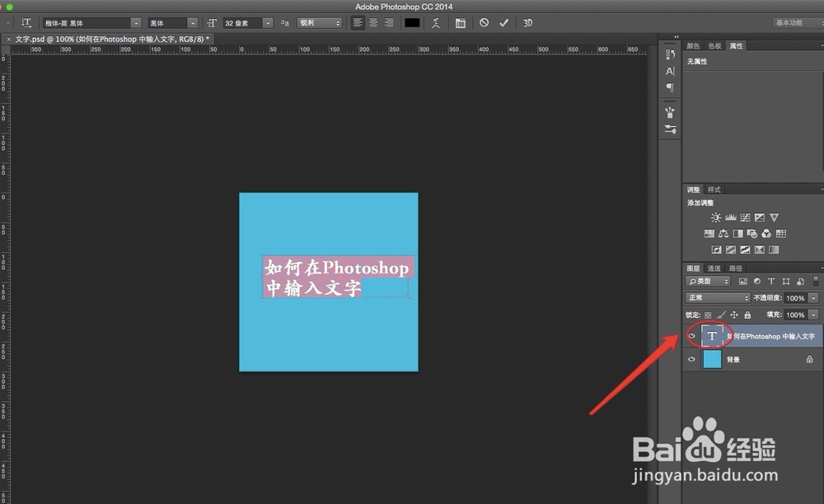Open the brush presets dock icon
Viewport: 824px width, 504px height.
point(669,112)
